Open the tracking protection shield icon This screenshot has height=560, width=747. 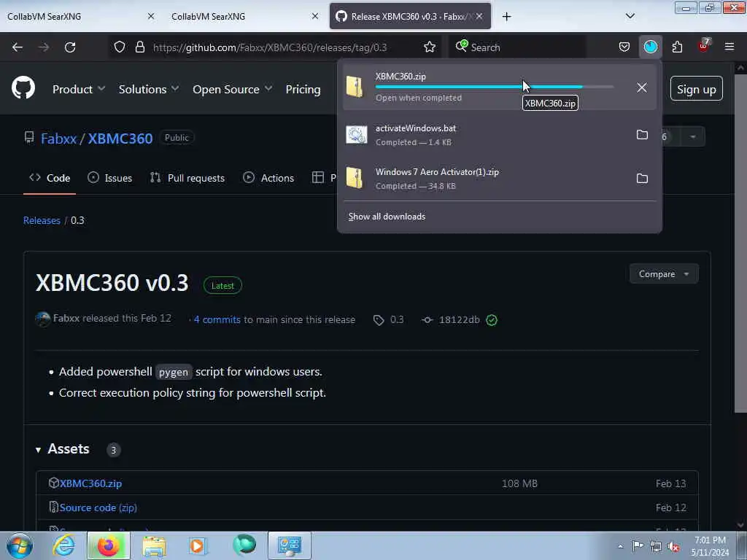click(x=120, y=47)
